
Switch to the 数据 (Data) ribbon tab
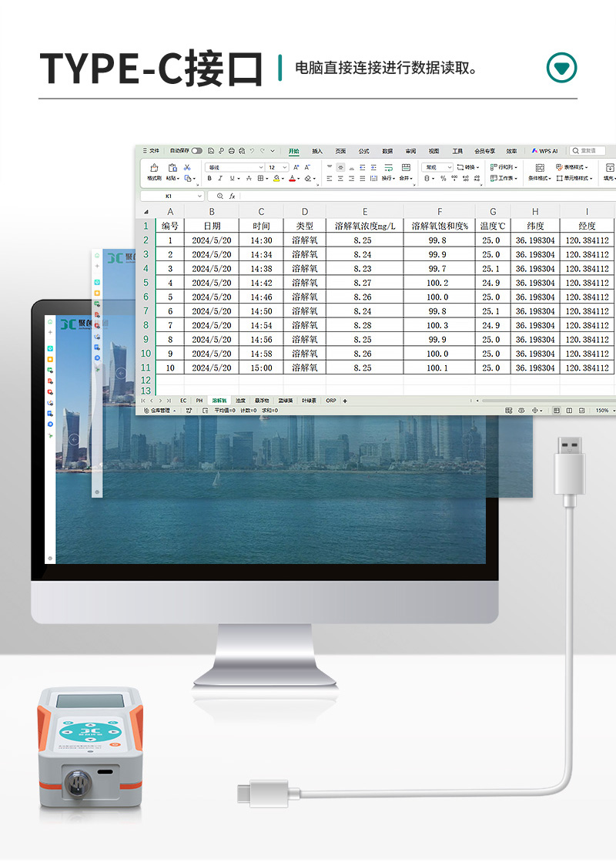click(387, 151)
